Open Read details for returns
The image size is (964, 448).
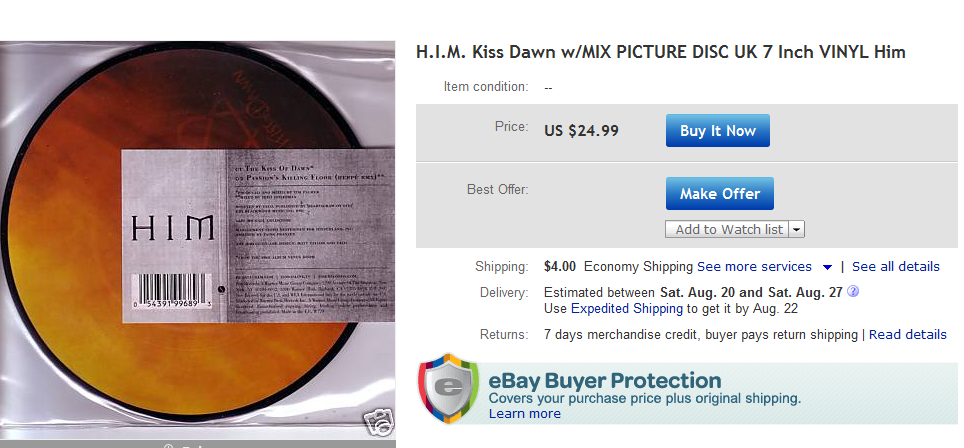click(x=907, y=335)
